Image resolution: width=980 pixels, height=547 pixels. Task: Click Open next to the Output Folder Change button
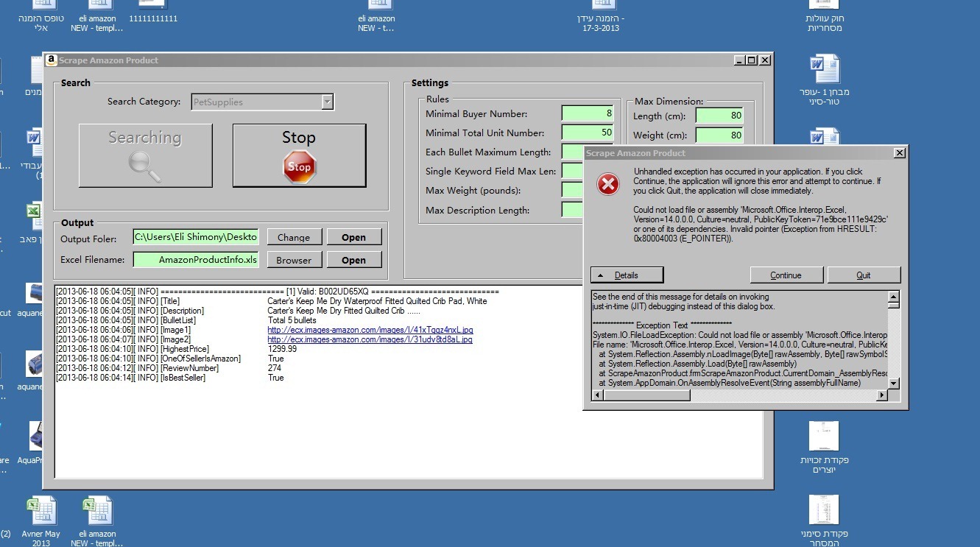point(353,237)
